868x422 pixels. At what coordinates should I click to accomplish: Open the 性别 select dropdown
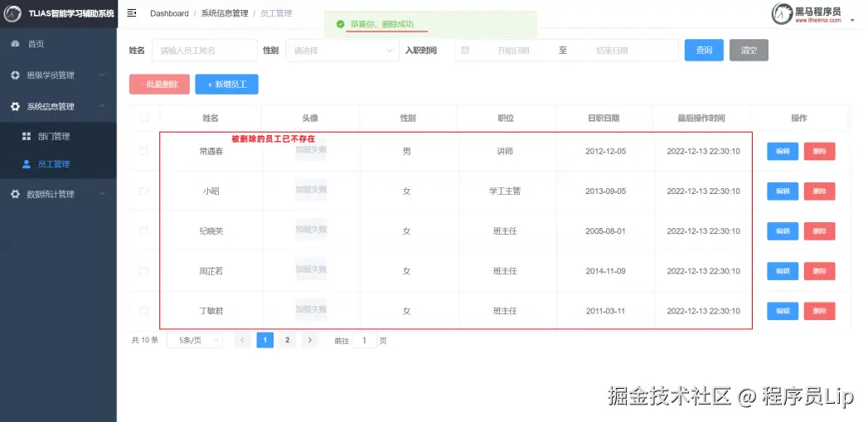(x=342, y=51)
